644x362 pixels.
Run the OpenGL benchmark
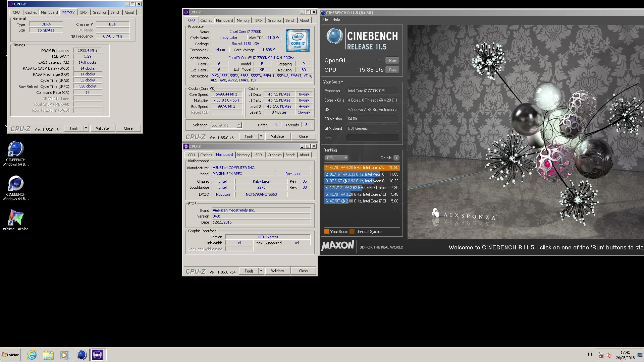[x=392, y=61]
